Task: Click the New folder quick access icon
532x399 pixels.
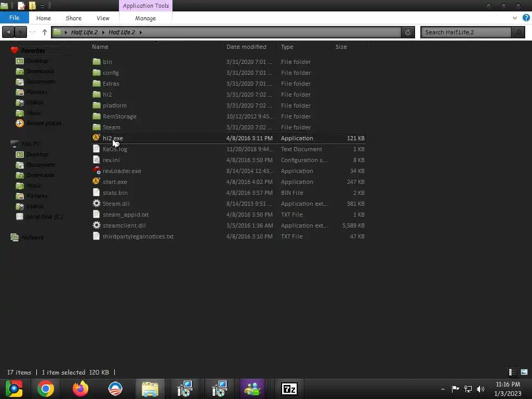Action: [32, 5]
